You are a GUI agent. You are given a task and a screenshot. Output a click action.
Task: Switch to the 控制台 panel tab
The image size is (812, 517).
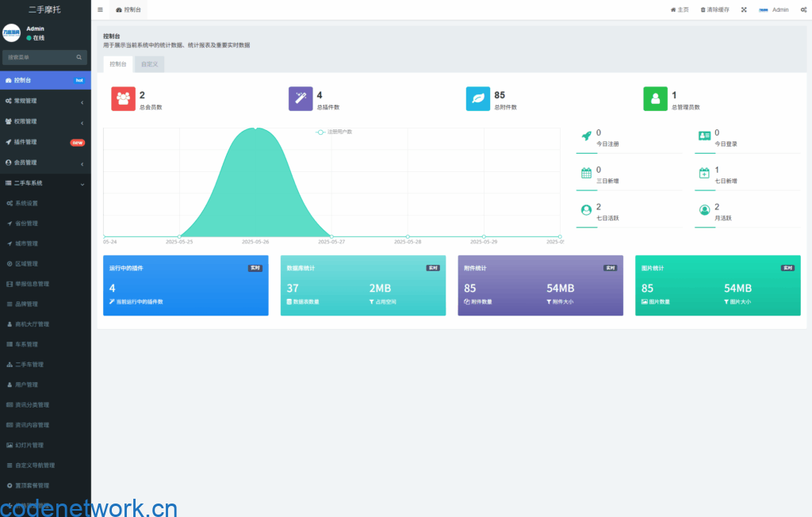(x=117, y=64)
